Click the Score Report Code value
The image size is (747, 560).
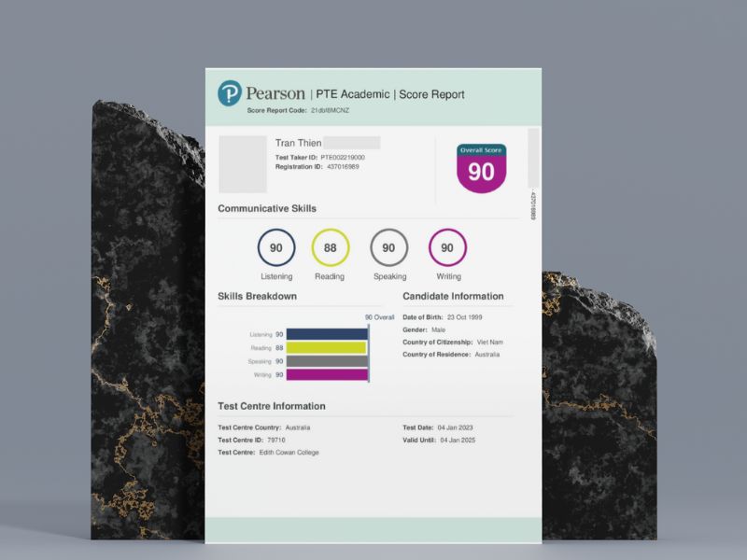pos(331,110)
